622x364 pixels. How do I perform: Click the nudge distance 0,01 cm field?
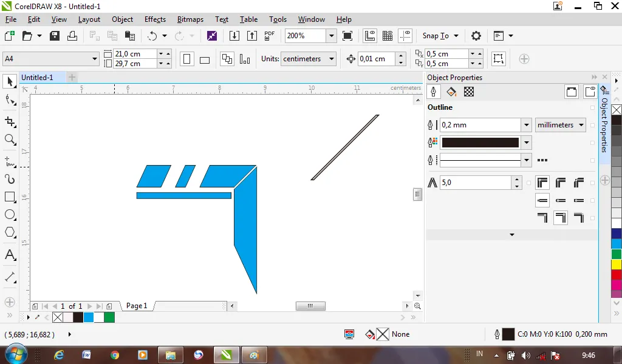376,59
